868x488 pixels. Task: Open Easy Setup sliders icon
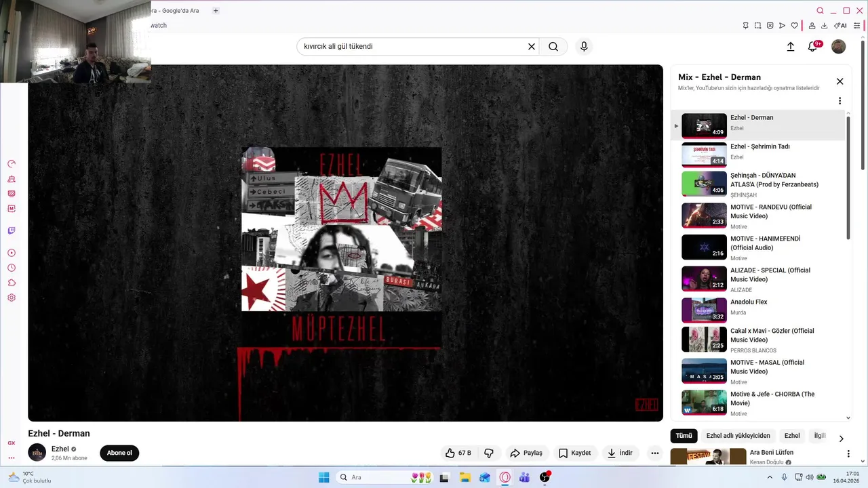tap(856, 26)
